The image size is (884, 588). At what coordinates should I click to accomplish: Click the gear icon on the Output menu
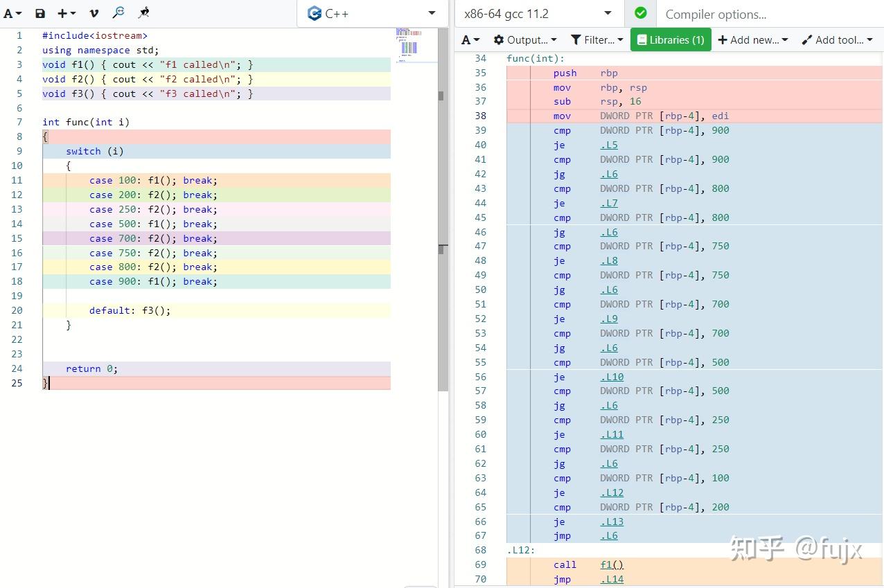498,39
